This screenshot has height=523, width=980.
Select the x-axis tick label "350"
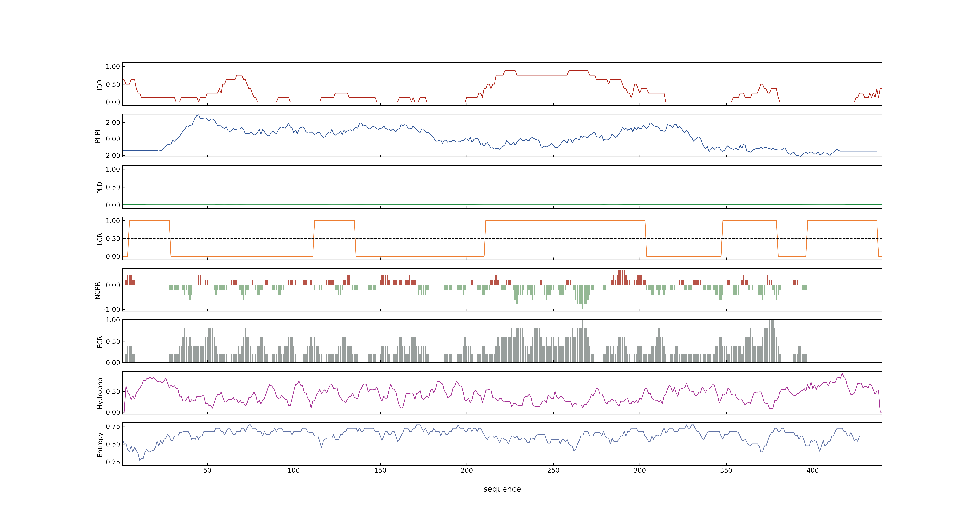pos(726,470)
